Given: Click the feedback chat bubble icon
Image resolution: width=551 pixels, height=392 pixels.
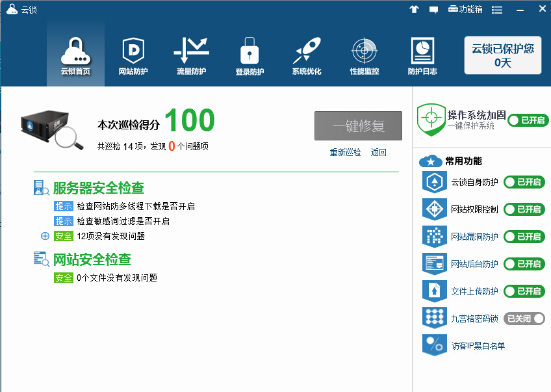Looking at the screenshot, I should pos(433,9).
